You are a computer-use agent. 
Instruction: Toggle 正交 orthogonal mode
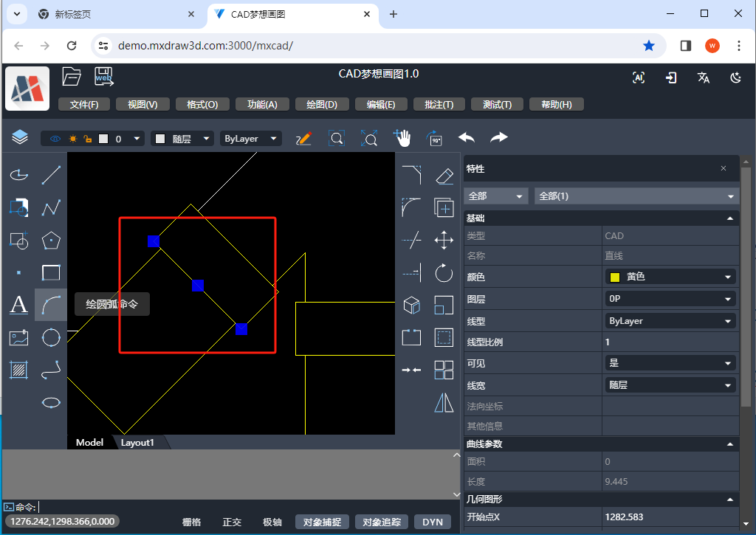coord(232,522)
